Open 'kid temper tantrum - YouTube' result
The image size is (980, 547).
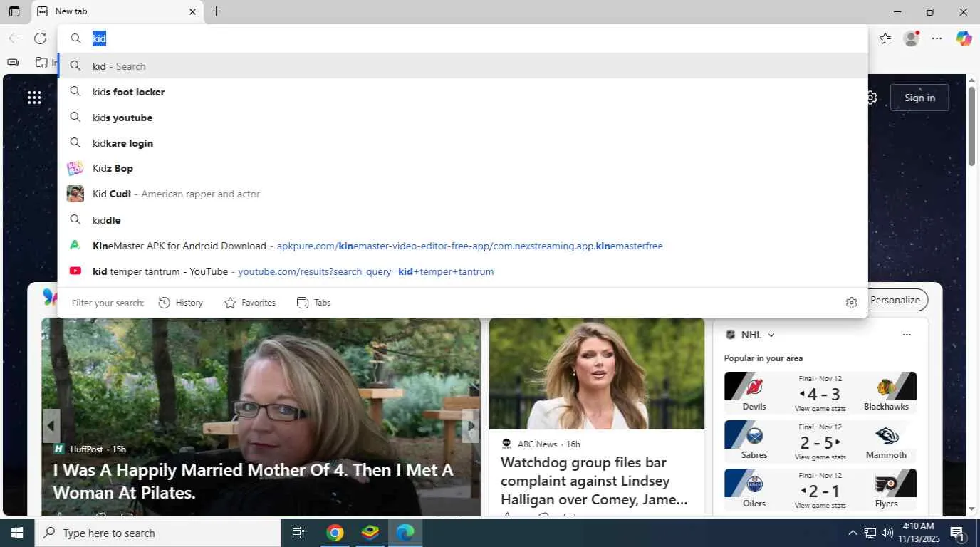pyautogui.click(x=463, y=271)
